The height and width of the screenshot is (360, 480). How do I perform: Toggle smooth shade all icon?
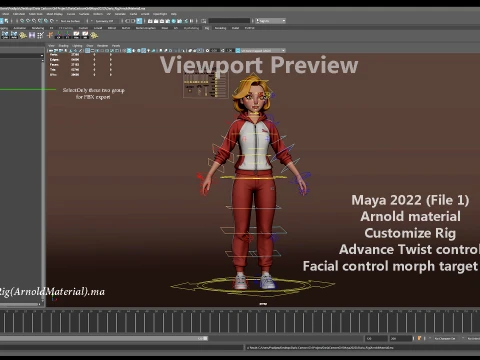tap(129, 51)
